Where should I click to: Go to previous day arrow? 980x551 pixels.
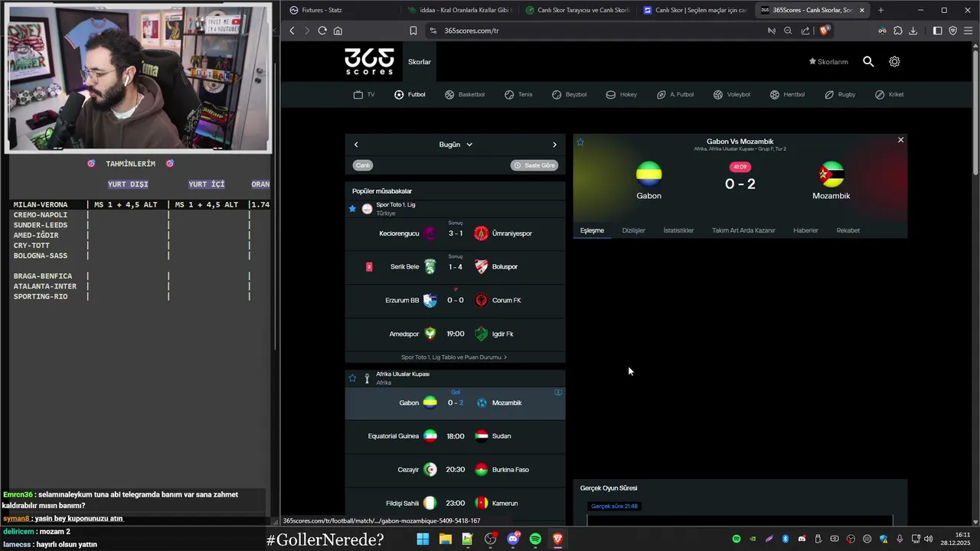[356, 145]
